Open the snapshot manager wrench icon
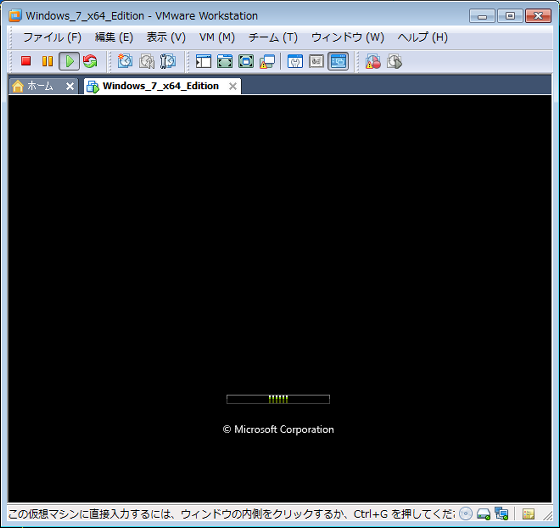Viewport: 560px width, 528px height. click(x=168, y=61)
